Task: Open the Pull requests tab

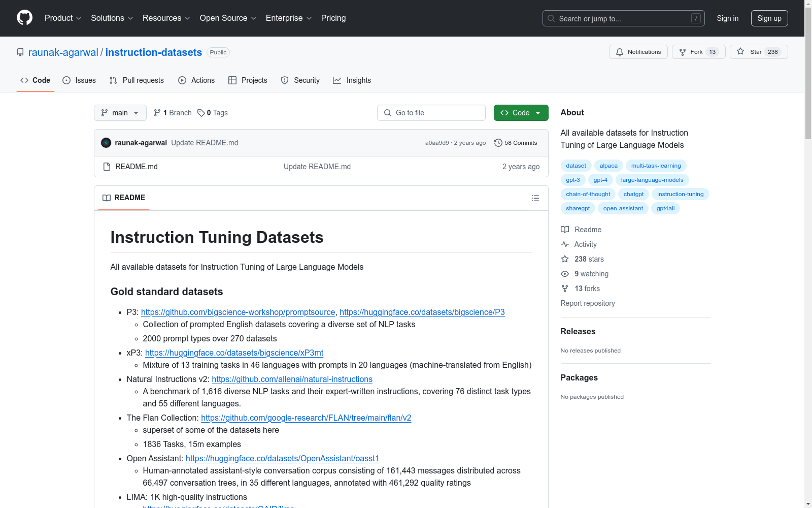Action: [x=137, y=80]
